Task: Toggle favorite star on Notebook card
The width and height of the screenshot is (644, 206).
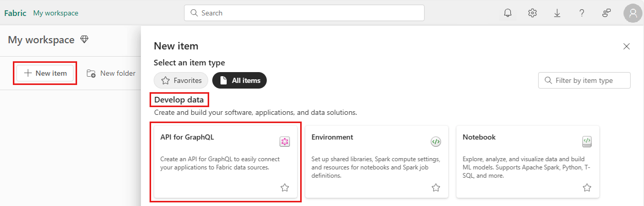Action: point(587,187)
